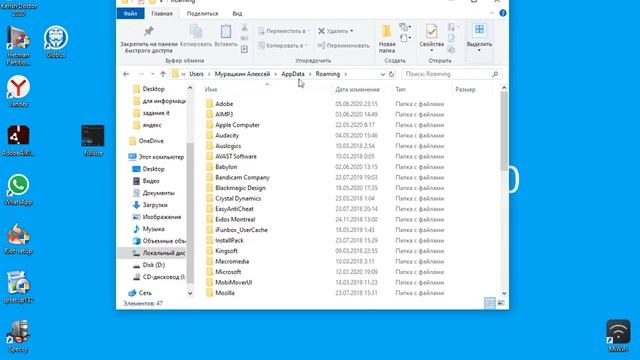
Task: Select Network in the navigation pane
Action: click(145, 293)
